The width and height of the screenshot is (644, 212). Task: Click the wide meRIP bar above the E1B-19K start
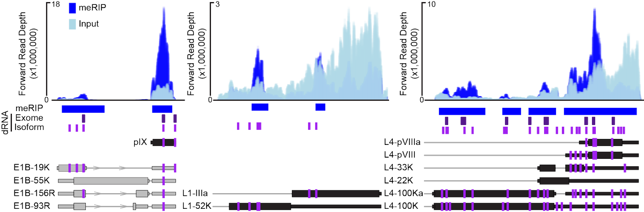tap(83, 109)
